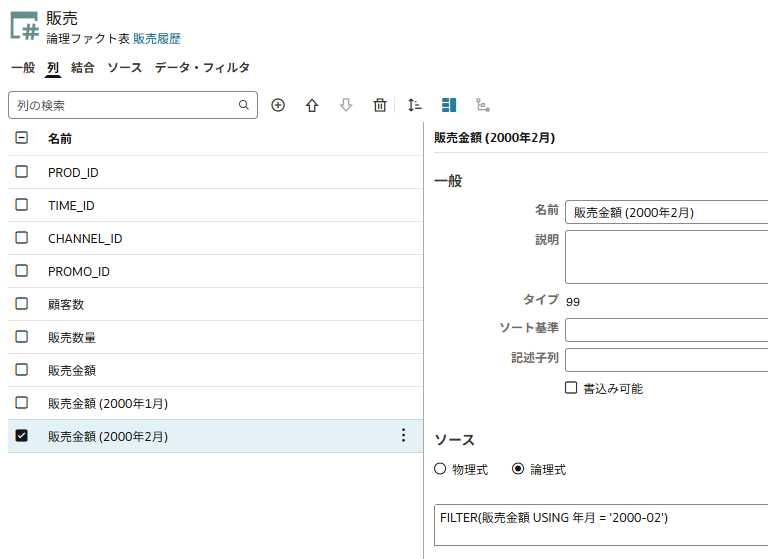Select the 販売金額 (2000年2月) column row

pos(216,436)
